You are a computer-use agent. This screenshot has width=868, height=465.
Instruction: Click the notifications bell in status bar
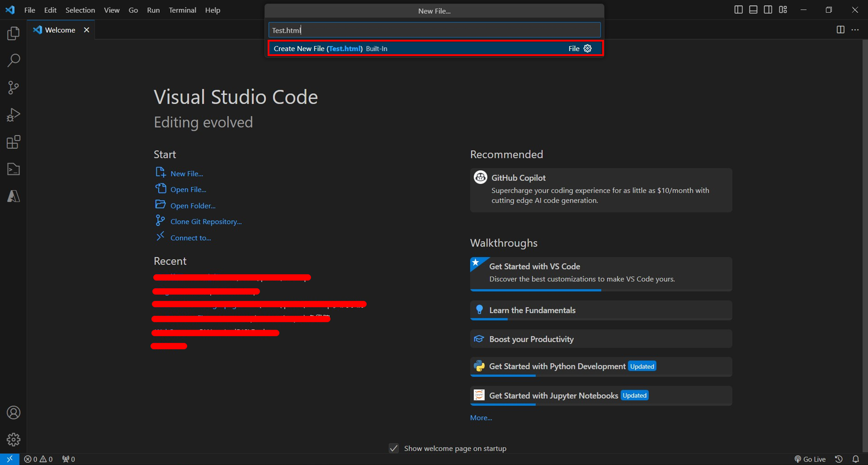[855, 459]
